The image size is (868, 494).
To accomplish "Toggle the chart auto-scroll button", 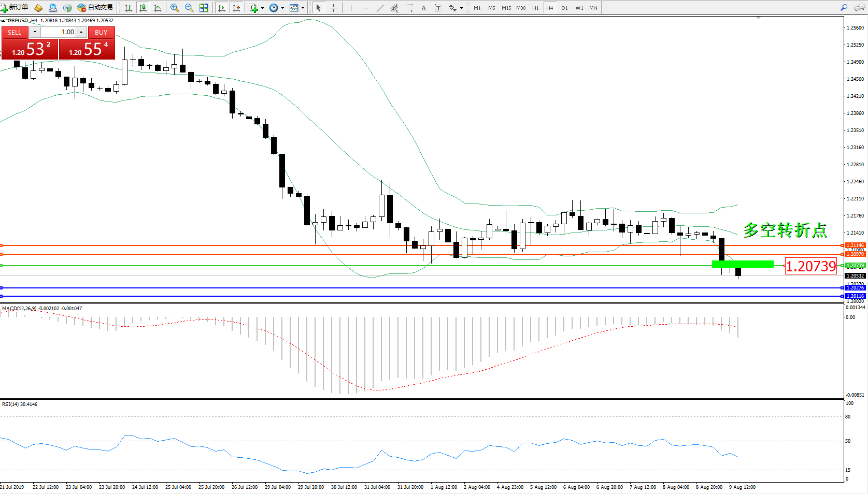I will [222, 8].
